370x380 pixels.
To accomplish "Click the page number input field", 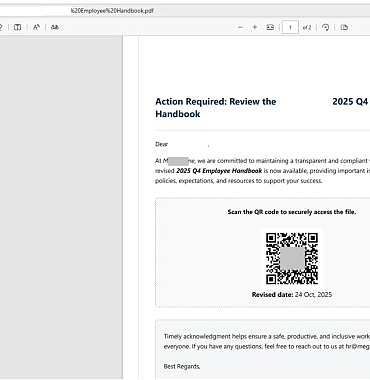I will (x=290, y=27).
